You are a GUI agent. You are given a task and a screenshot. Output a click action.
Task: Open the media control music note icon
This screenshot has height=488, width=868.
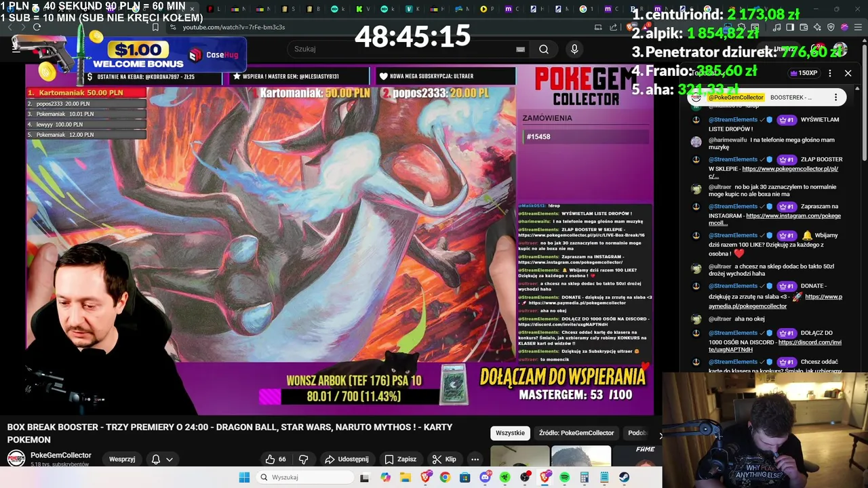(777, 27)
